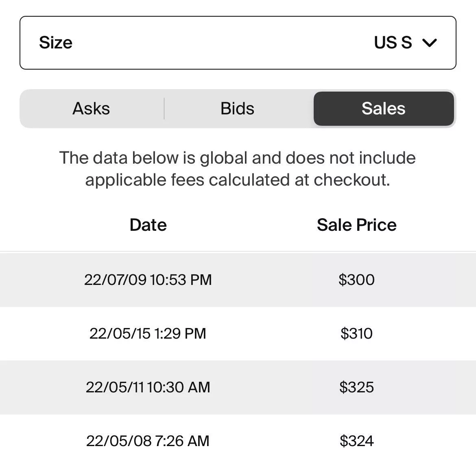This screenshot has width=476, height=475.
Task: Click the Sale Price column header
Action: (357, 225)
